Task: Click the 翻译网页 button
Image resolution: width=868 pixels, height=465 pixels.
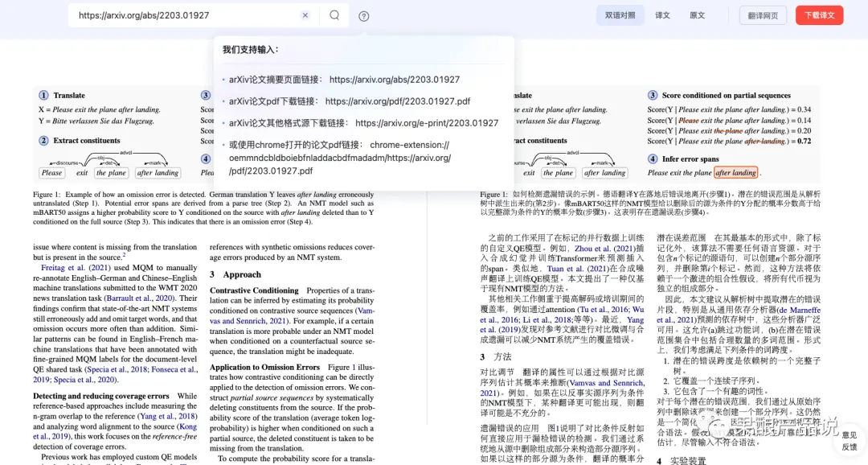Action: coord(763,15)
